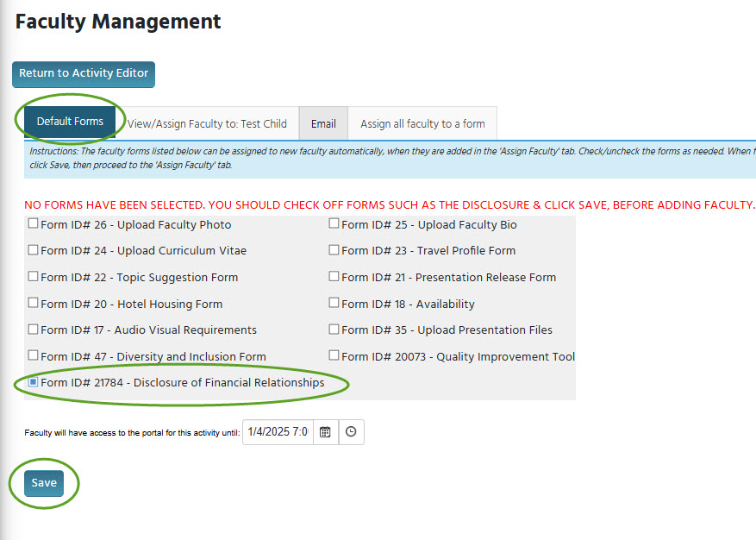756x540 pixels.
Task: Select Upload Presentation Files checkbox
Action: click(334, 330)
